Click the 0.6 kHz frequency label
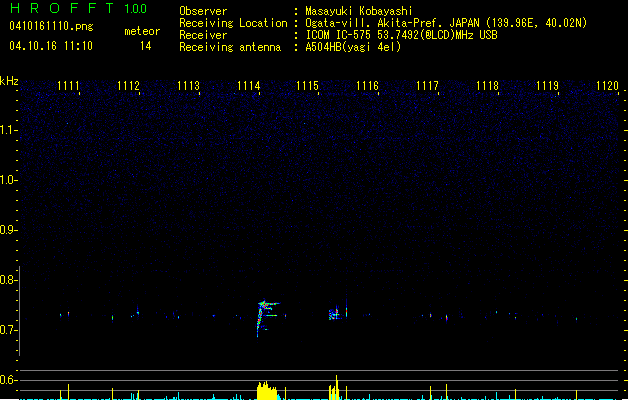The height and width of the screenshot is (400, 629). pos(8,380)
